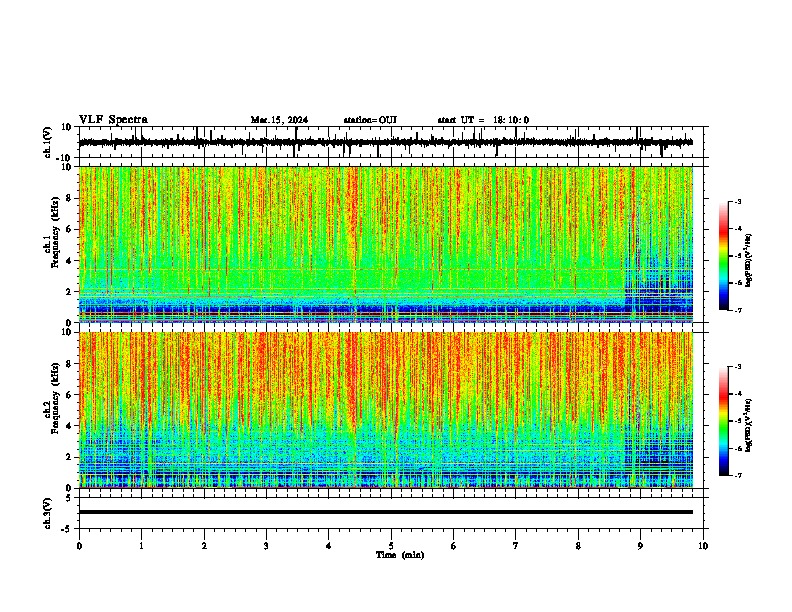Click the "8" time axis tick label
This screenshot has width=792, height=612.
click(x=578, y=546)
